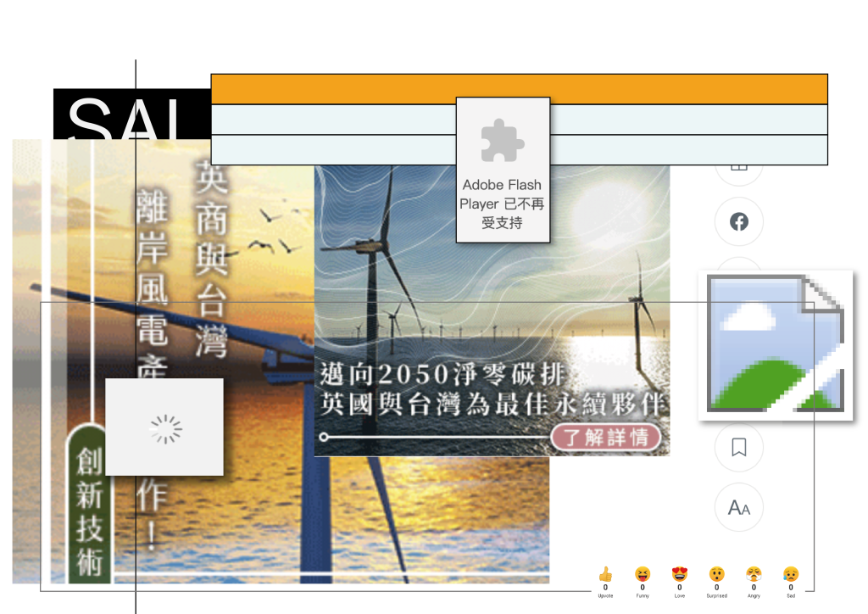Share the article on Facebook

[x=738, y=221]
